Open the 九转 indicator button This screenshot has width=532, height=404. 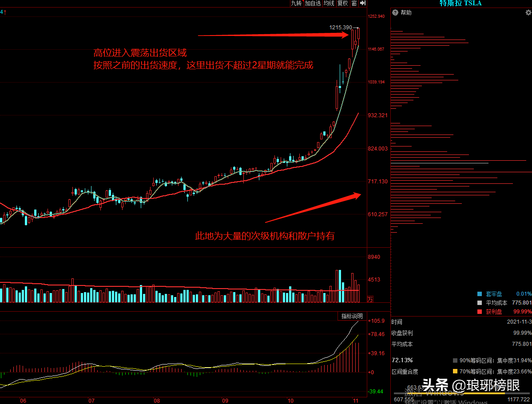(x=296, y=4)
